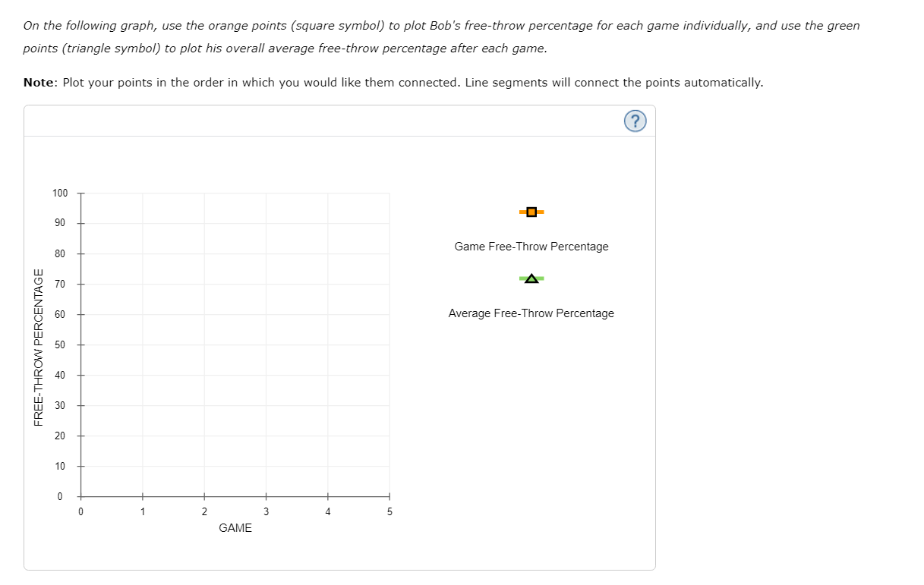Screen dimensions: 924x585
Task: Plot an orange point at game 1, 60 percent
Action: tap(142, 314)
